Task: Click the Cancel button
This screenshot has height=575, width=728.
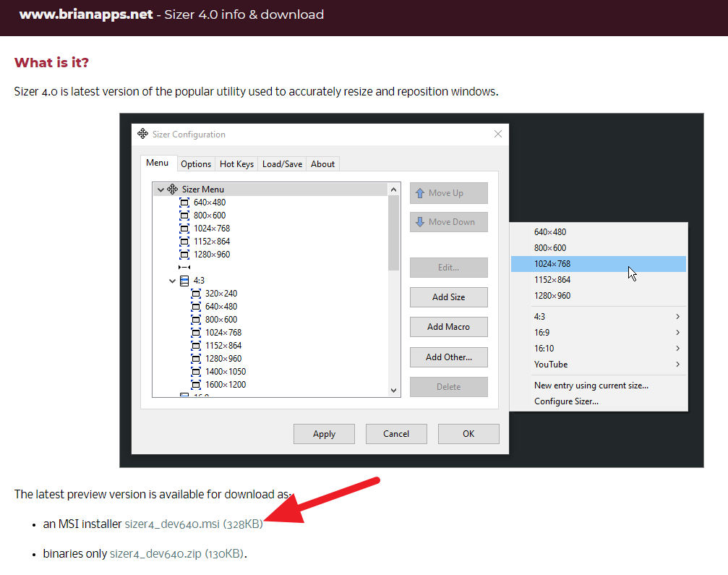Action: coord(396,434)
